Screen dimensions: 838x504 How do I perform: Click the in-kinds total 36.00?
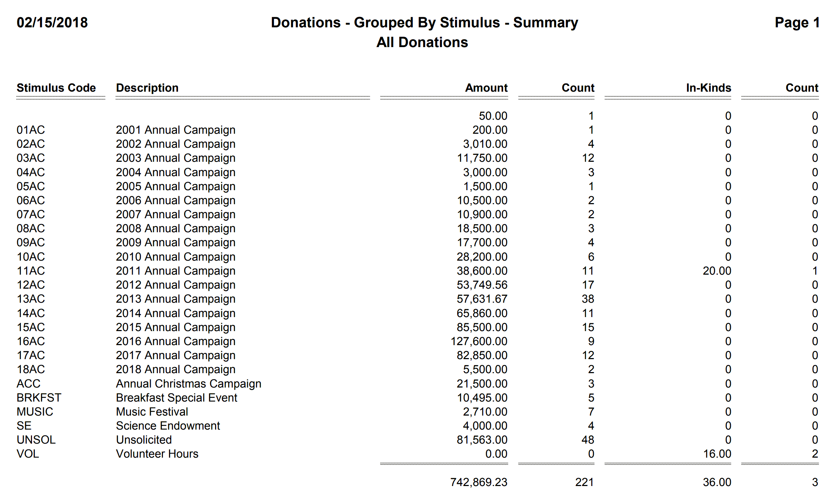[x=717, y=482]
